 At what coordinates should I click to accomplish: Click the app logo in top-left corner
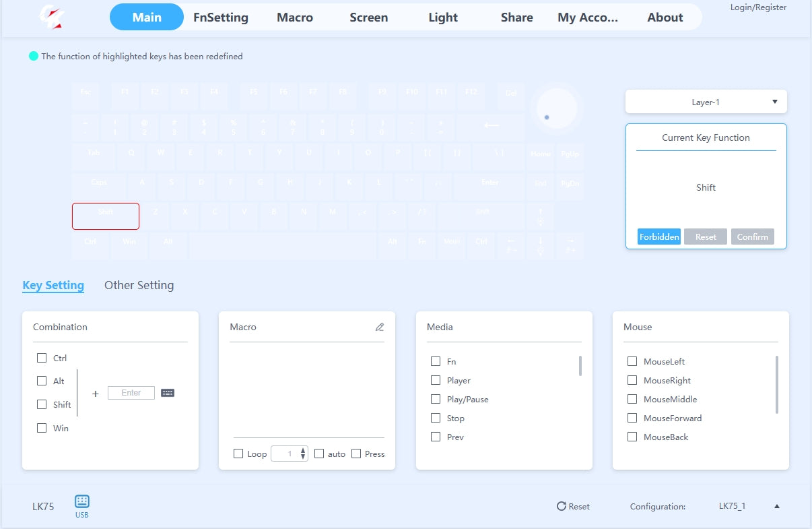point(52,17)
